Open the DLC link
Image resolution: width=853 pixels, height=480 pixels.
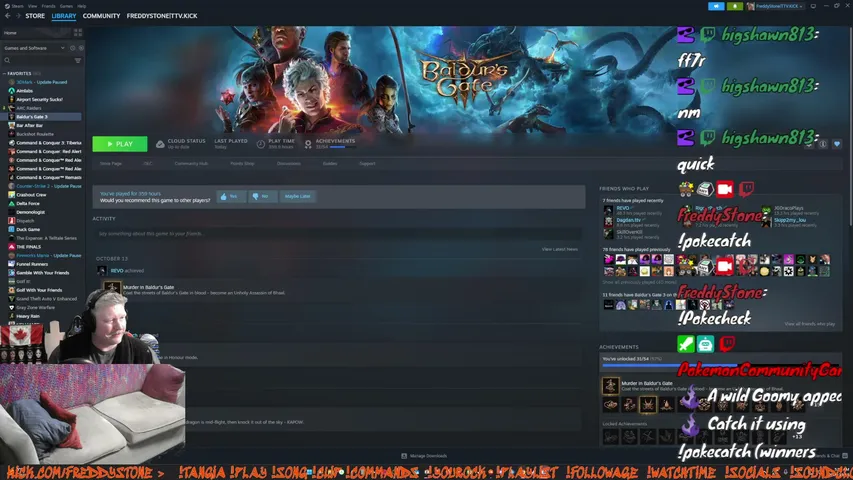click(148, 163)
